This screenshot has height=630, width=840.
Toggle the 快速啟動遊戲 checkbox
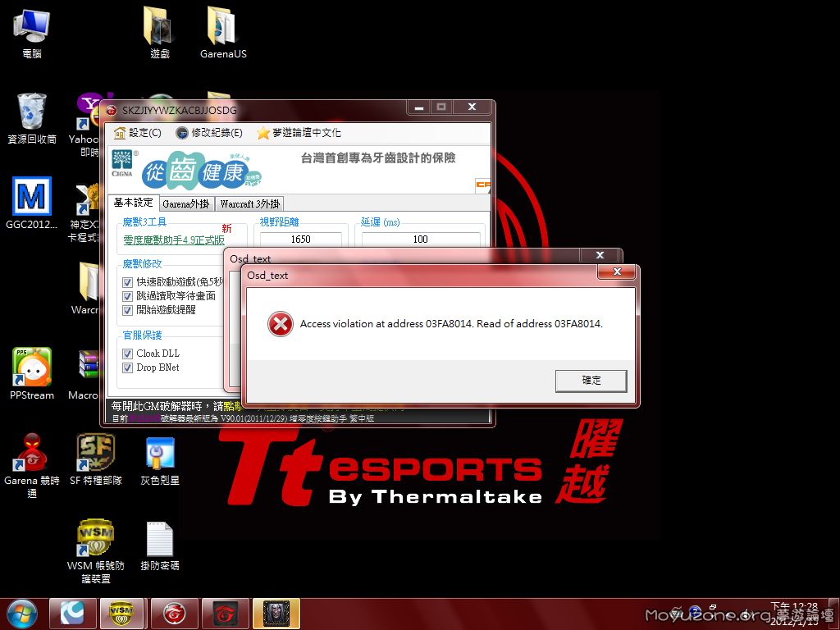(x=127, y=282)
